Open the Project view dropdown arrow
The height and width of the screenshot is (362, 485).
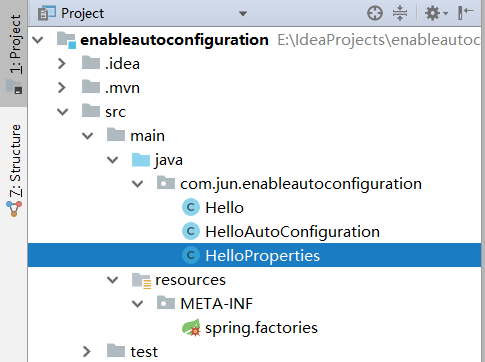(243, 14)
